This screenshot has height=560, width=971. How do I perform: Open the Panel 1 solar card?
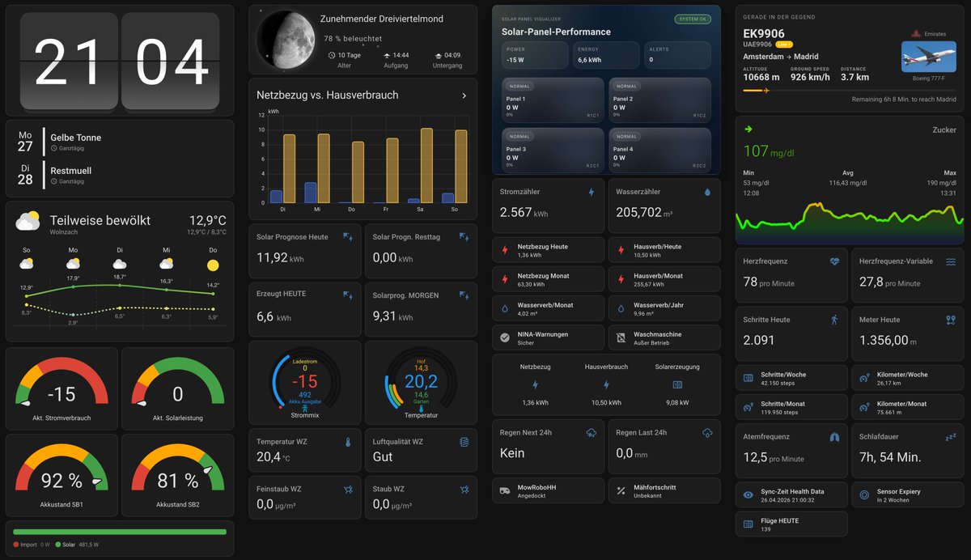coord(553,100)
